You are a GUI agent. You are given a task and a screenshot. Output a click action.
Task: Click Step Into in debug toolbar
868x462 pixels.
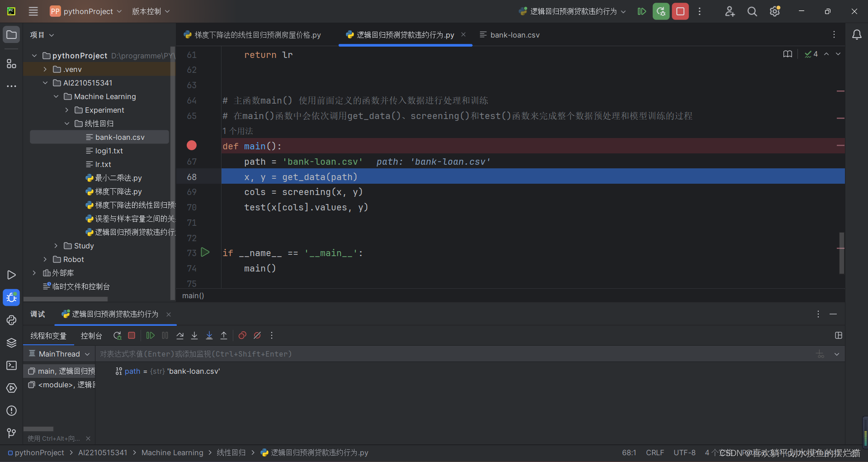(194, 335)
